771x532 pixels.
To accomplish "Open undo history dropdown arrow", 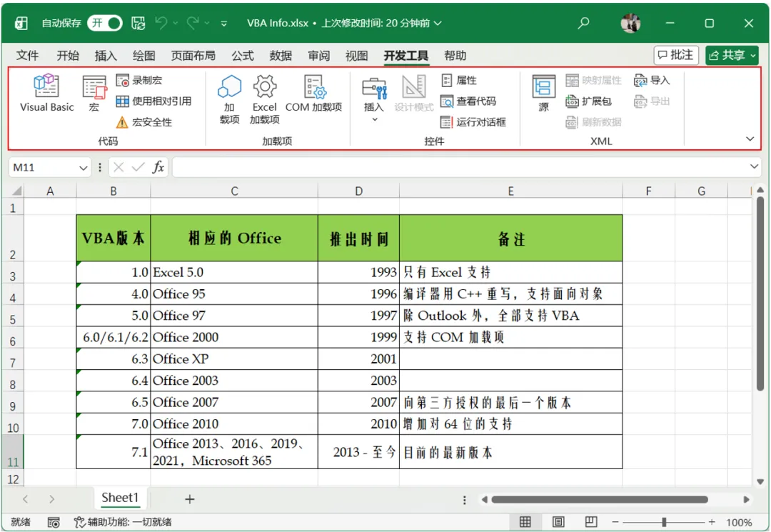I will pos(176,23).
